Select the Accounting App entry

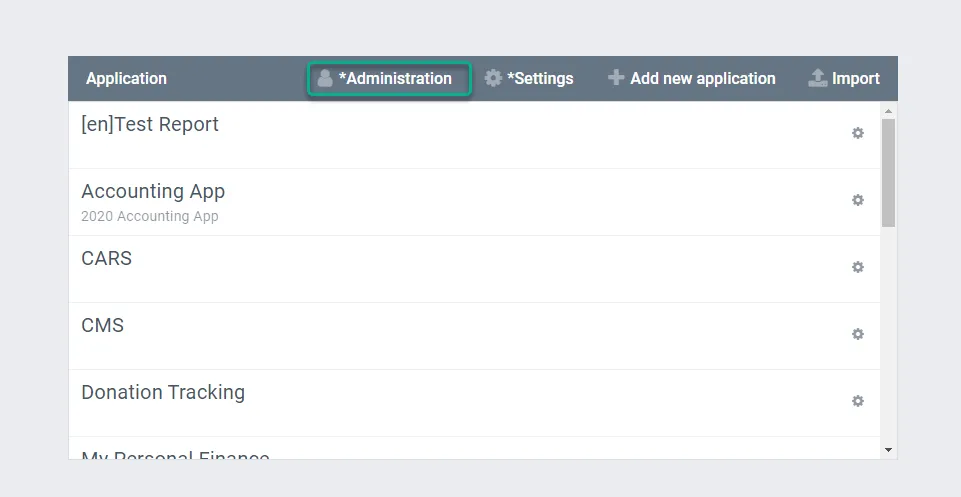coord(153,192)
